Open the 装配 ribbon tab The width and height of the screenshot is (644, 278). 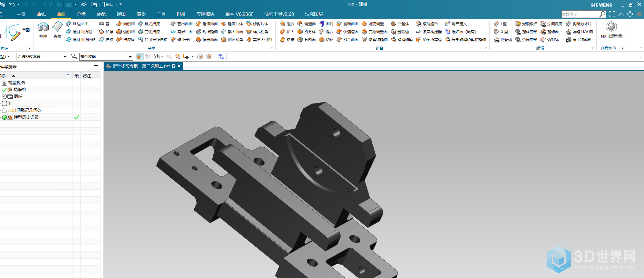[101, 14]
